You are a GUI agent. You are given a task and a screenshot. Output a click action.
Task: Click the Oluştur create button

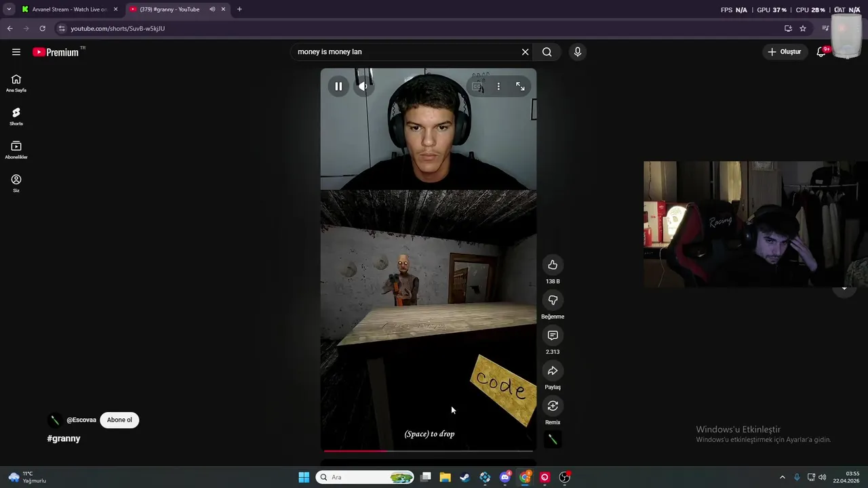pos(785,52)
